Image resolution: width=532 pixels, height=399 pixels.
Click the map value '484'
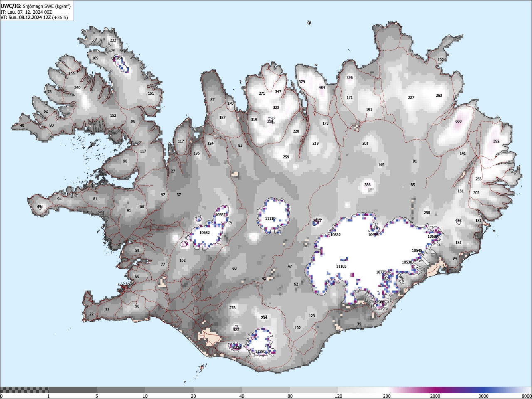point(322,88)
